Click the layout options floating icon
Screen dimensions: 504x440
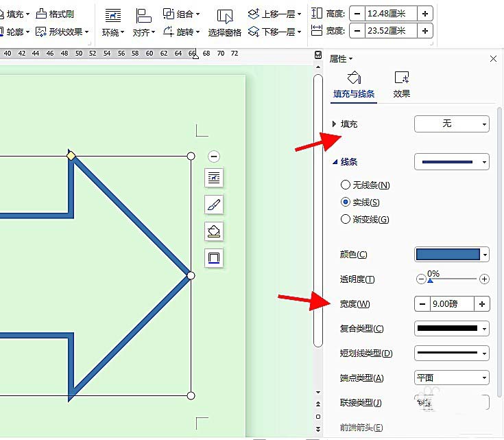[x=214, y=178]
